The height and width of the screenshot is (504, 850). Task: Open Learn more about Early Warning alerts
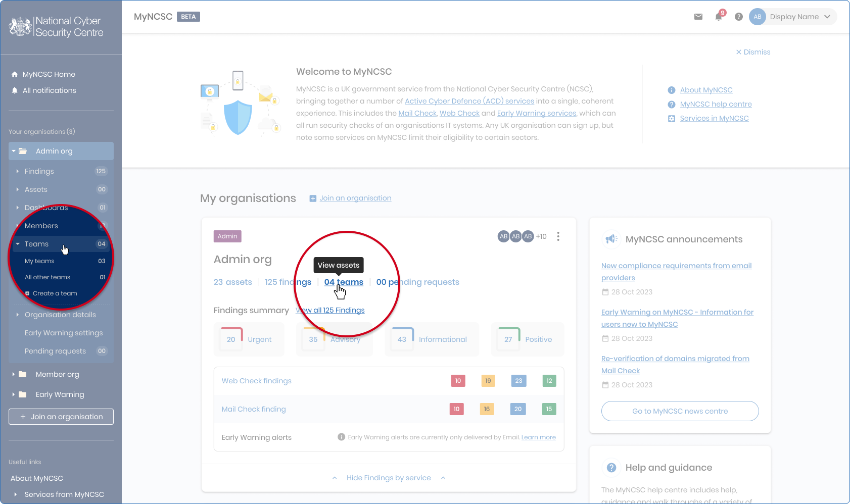[539, 437]
